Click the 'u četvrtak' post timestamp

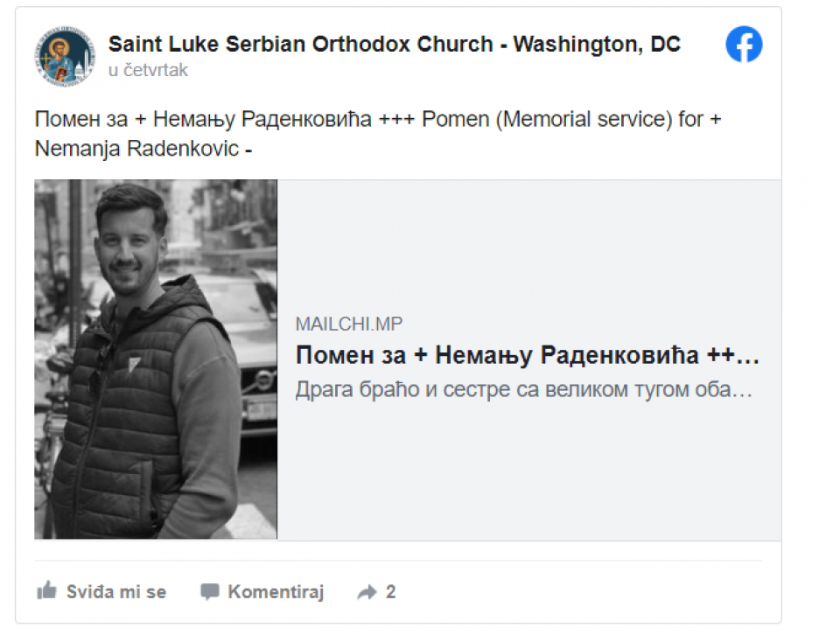(148, 70)
